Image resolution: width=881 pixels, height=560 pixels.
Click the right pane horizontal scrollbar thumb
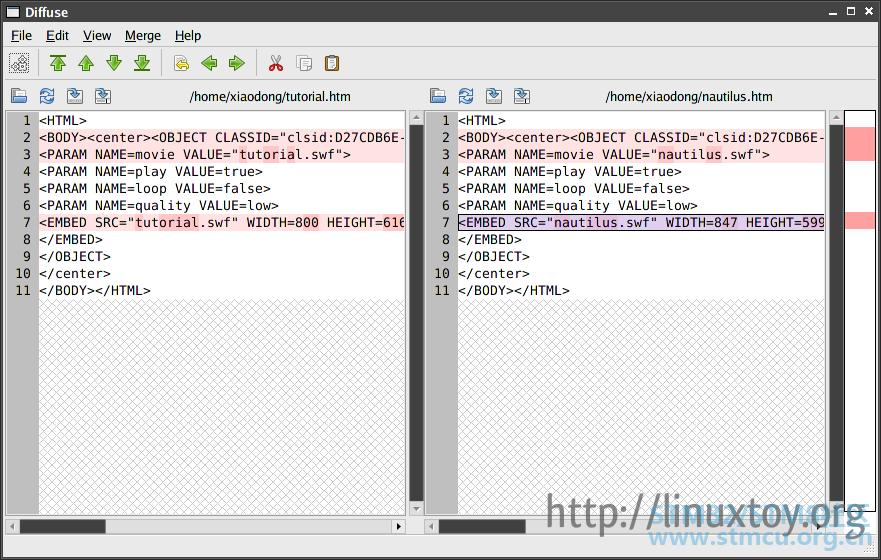point(482,526)
